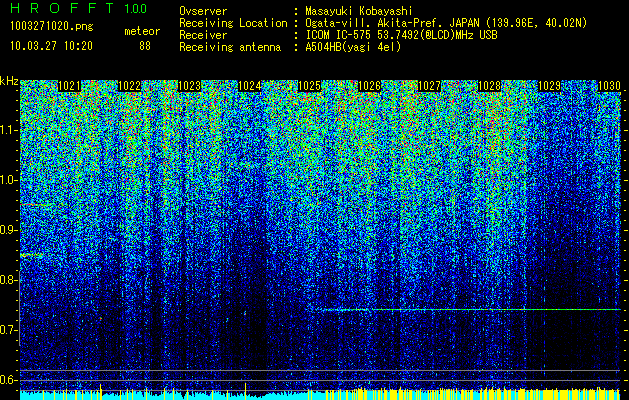This screenshot has height=400, width=629.
Task: Click the date stamp 10.03.27 10:20
Action: click(x=51, y=46)
